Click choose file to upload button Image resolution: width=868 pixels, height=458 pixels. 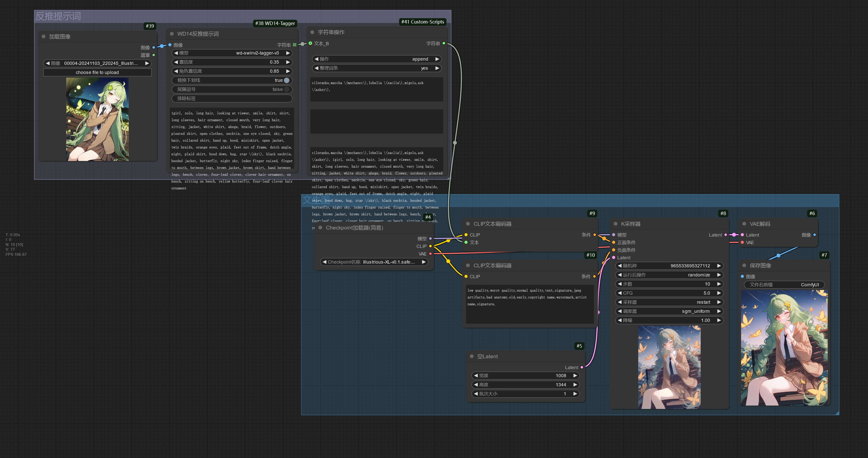pos(97,72)
